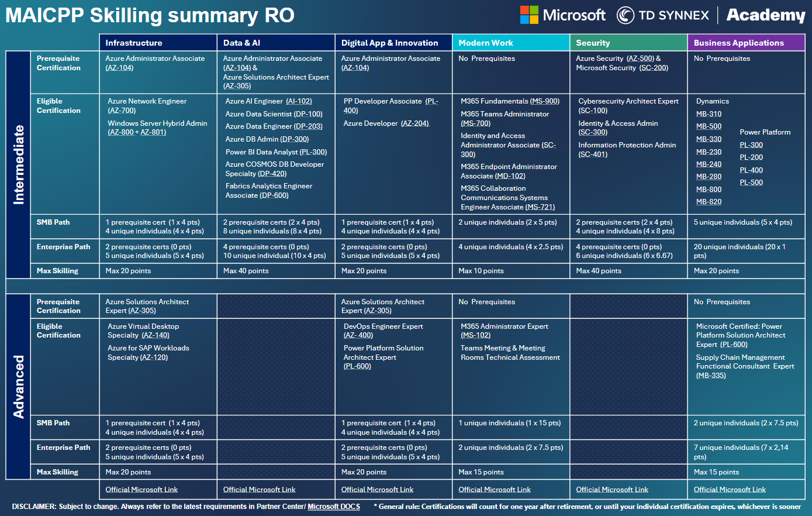Click the PL-300 Power Platform link
Screen dimensions: 812x516
pyautogui.click(x=751, y=145)
